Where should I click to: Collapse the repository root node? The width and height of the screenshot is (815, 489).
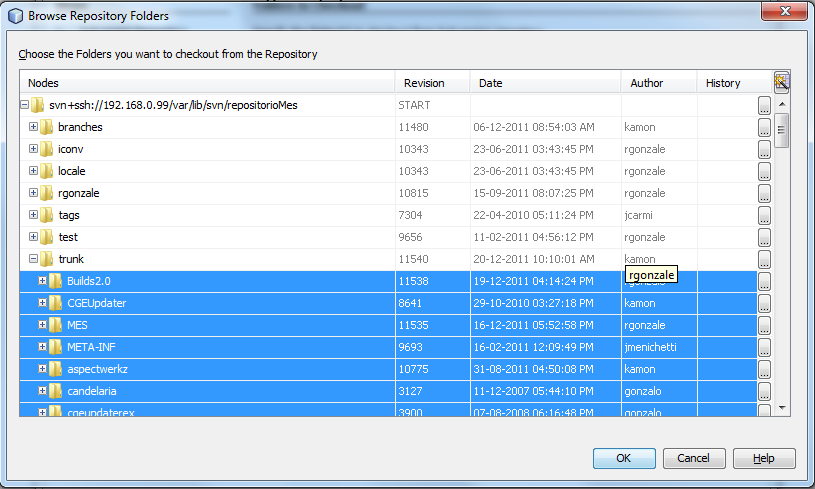tap(25, 105)
